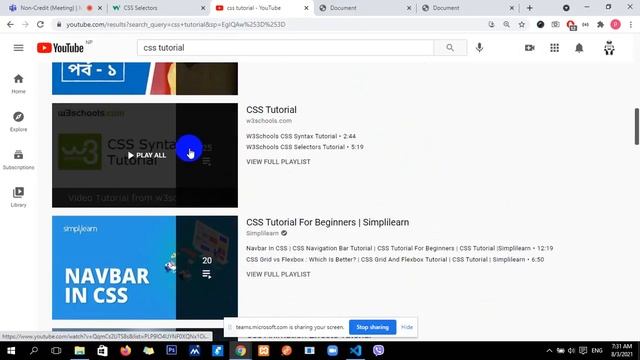The image size is (640, 360).
Task: Open the Simplilearn channel link
Action: [262, 233]
